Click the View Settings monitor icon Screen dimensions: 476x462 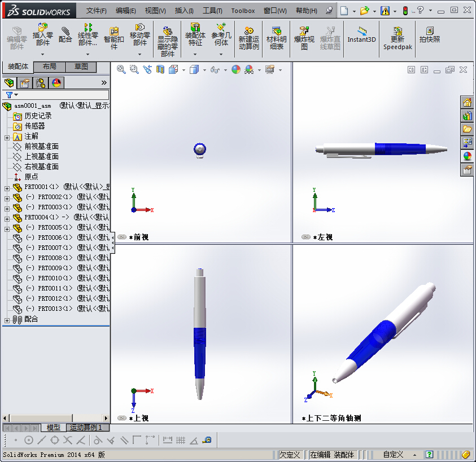point(270,69)
